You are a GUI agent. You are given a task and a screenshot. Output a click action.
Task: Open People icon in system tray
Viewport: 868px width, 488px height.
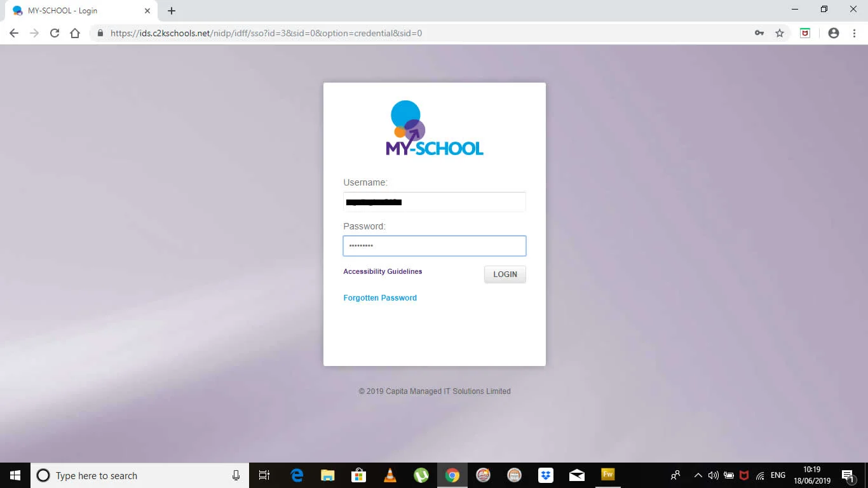675,475
